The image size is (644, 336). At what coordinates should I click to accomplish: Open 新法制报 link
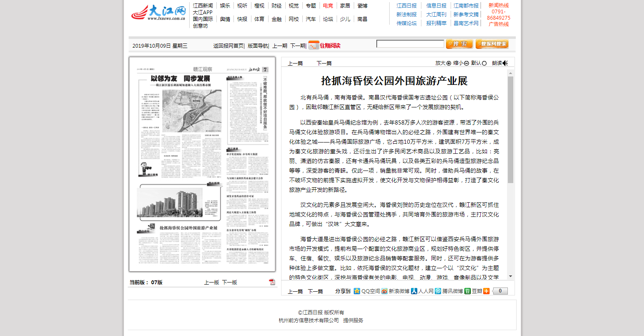[406, 15]
